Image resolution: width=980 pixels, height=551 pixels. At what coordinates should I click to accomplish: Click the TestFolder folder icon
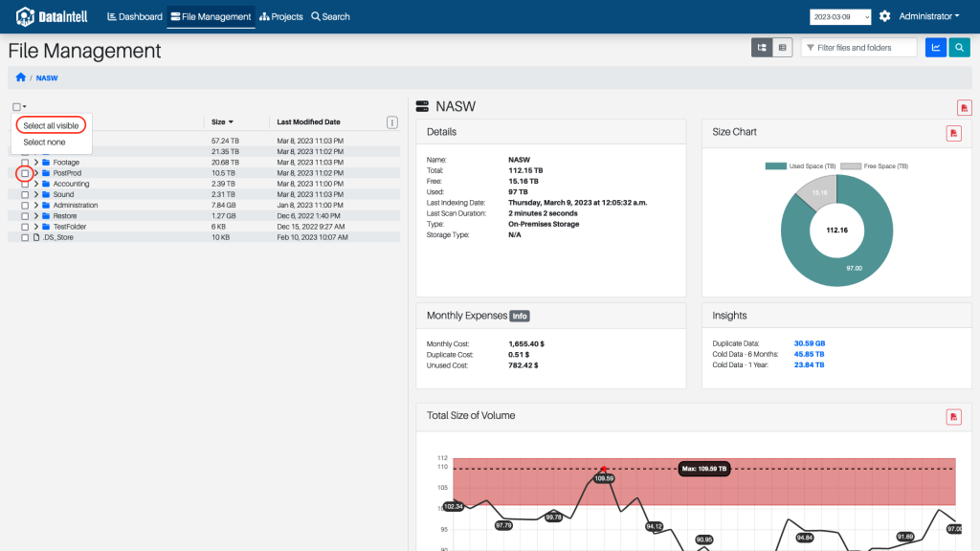(x=46, y=226)
